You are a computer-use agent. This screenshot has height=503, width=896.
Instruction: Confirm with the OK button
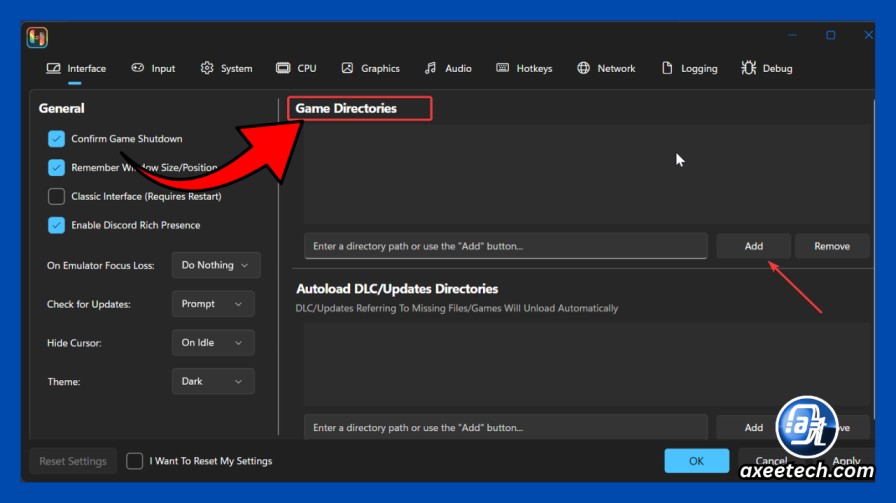click(x=697, y=461)
